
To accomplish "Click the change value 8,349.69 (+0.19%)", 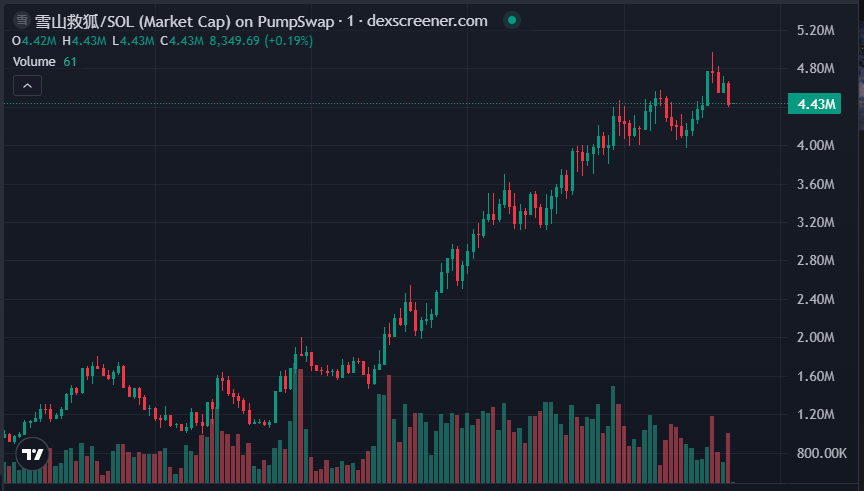I will click(x=261, y=41).
